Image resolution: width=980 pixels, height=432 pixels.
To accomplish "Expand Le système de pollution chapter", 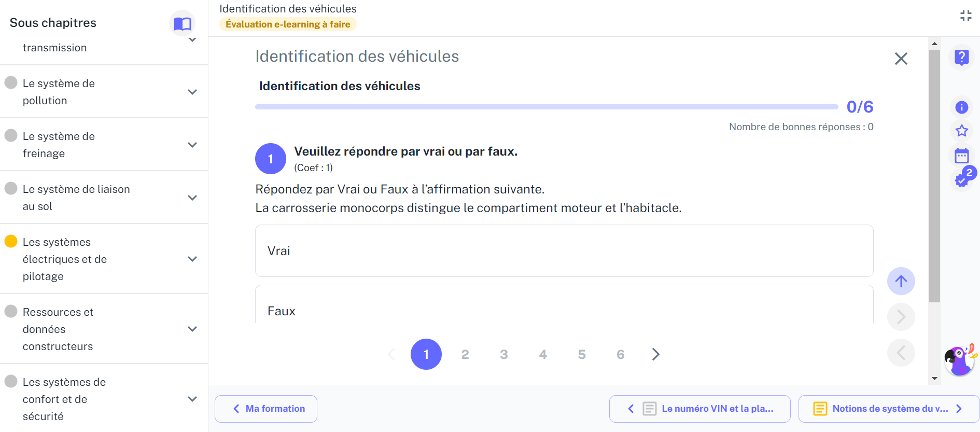I will pyautogui.click(x=104, y=92).
